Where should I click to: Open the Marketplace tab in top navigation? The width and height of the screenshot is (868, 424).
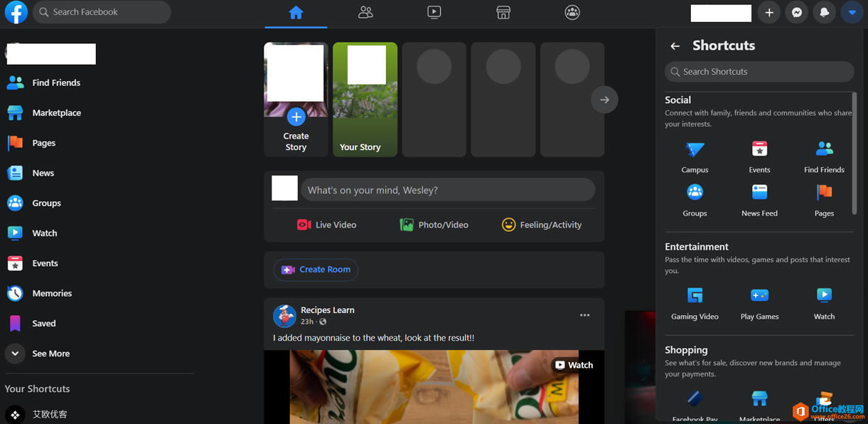[x=503, y=13]
